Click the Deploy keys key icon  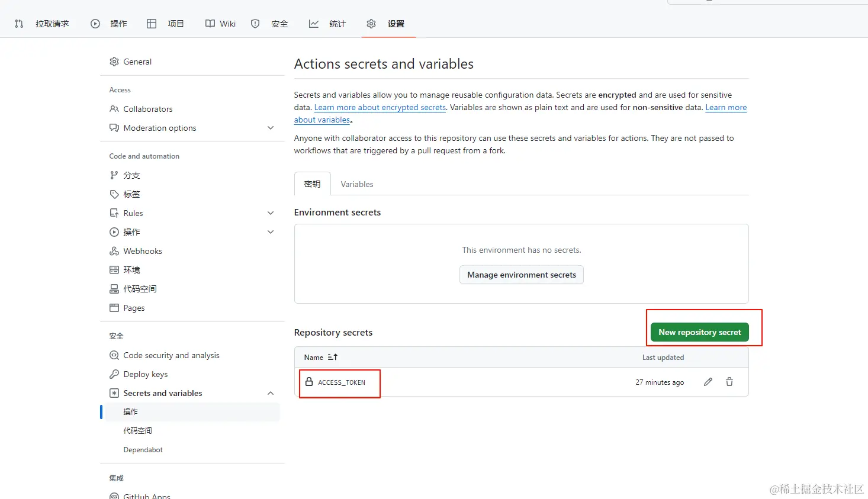pyautogui.click(x=114, y=374)
